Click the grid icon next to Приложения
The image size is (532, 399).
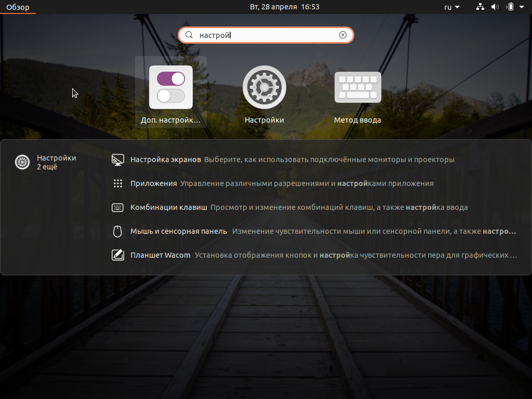(118, 183)
